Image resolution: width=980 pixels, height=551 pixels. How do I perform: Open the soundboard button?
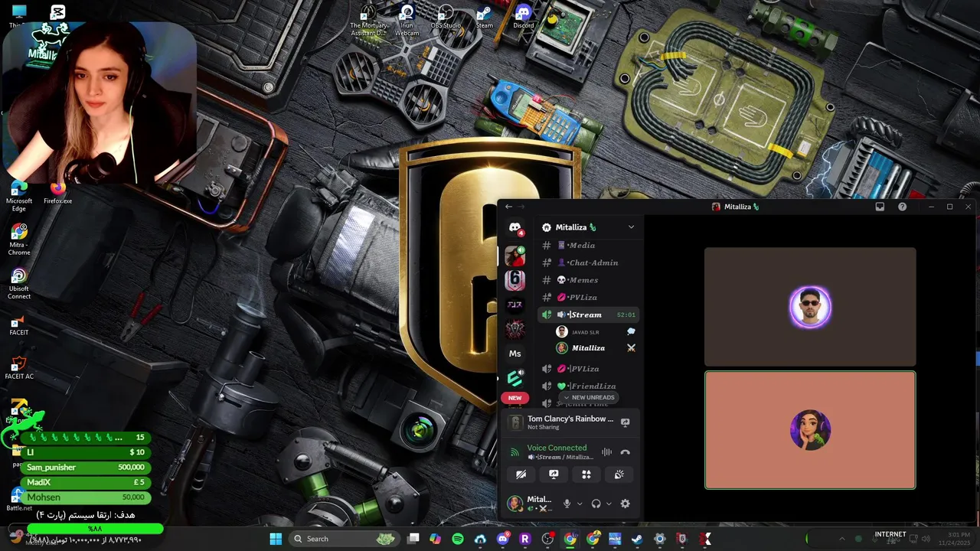point(619,474)
